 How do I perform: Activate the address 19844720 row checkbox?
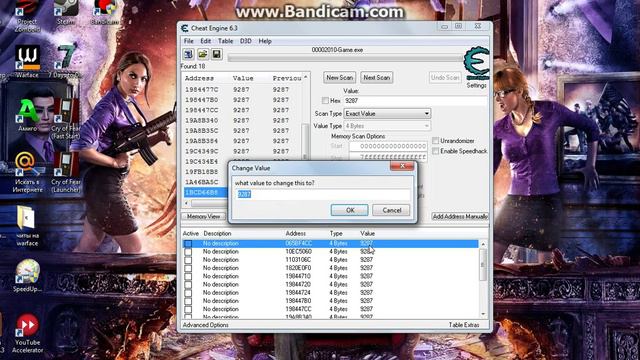coord(188,284)
